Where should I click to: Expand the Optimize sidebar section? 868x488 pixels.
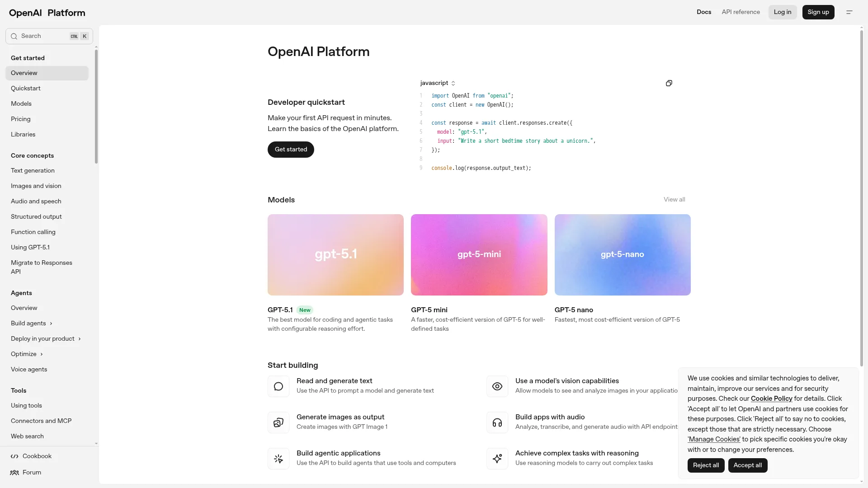pyautogui.click(x=26, y=354)
